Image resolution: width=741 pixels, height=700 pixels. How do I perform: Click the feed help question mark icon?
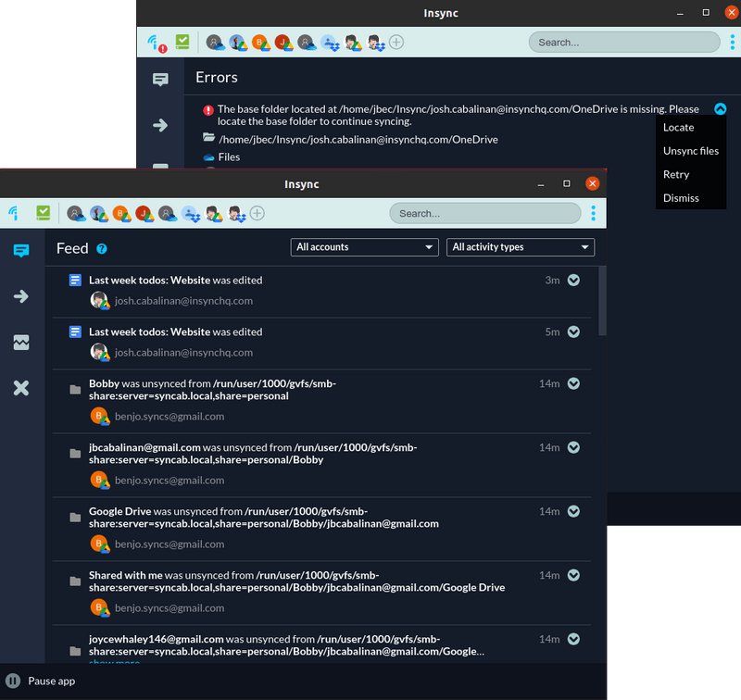100,248
